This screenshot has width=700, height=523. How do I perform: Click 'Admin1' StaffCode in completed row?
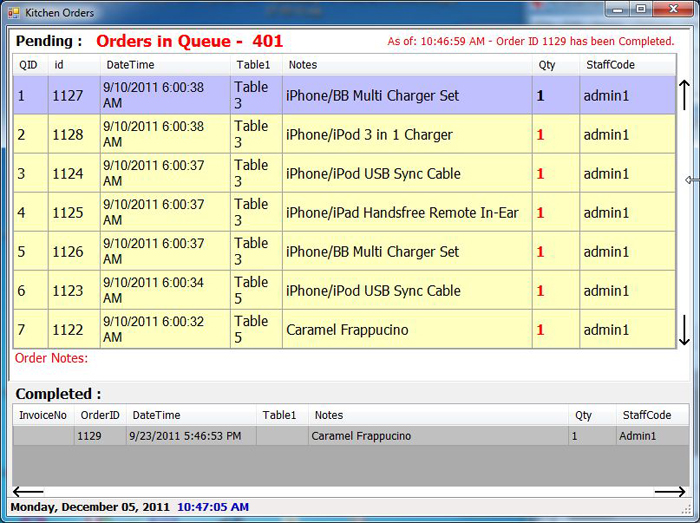tap(652, 436)
